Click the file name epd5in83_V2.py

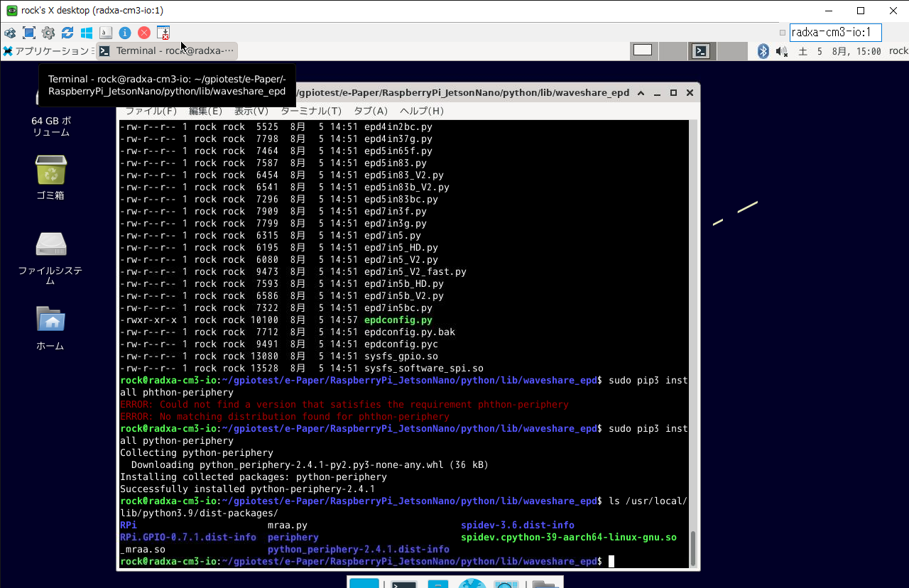click(x=404, y=175)
